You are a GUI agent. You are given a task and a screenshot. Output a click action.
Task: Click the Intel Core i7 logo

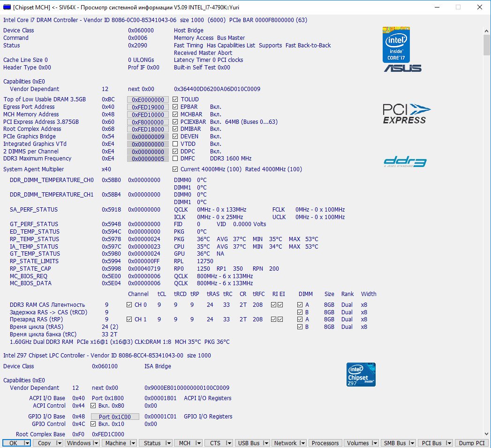click(x=396, y=44)
